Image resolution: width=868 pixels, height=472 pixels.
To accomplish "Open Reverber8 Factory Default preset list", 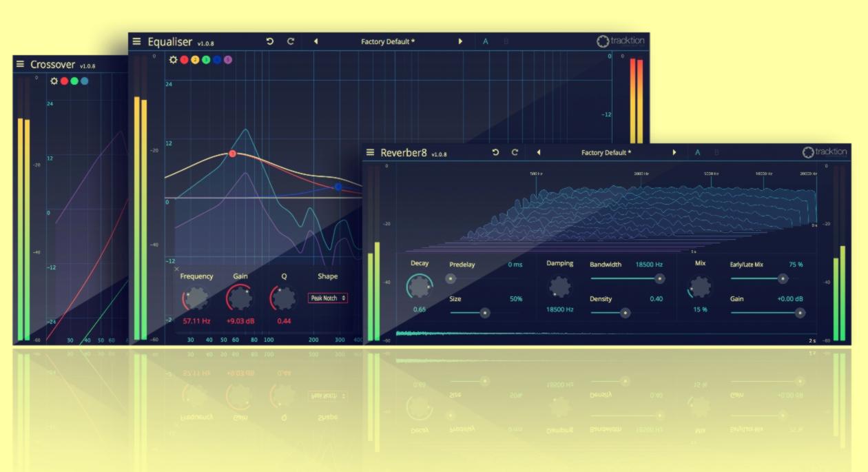I will (606, 152).
